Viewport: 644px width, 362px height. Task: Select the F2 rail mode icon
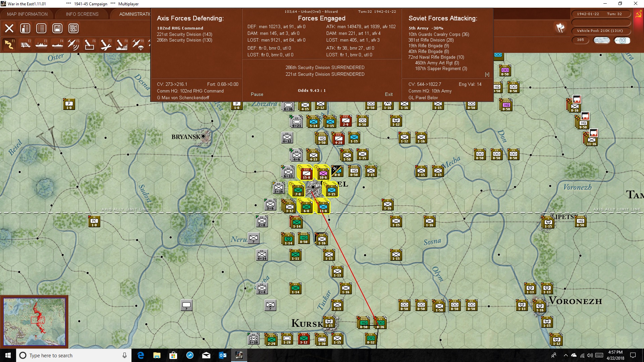tap(25, 44)
